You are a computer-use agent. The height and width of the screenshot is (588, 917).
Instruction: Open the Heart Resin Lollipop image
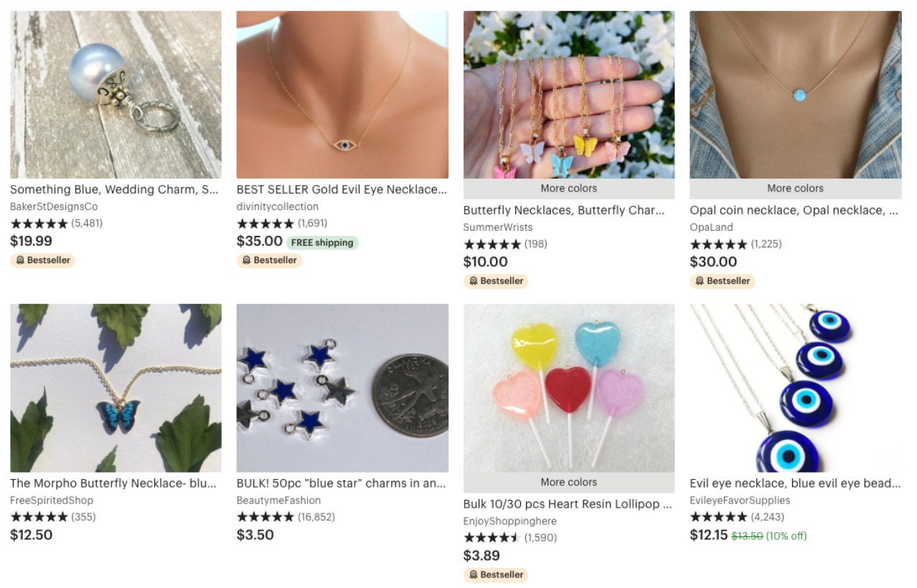point(569,388)
